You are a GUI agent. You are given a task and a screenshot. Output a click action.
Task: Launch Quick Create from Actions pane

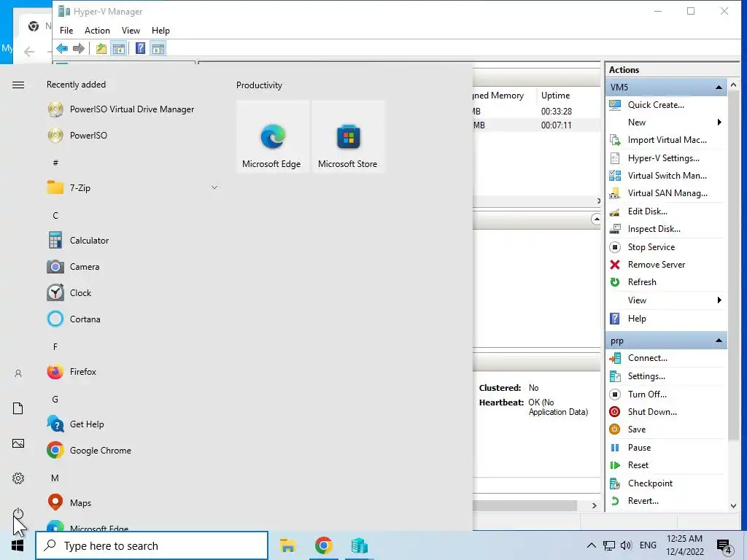coord(656,105)
